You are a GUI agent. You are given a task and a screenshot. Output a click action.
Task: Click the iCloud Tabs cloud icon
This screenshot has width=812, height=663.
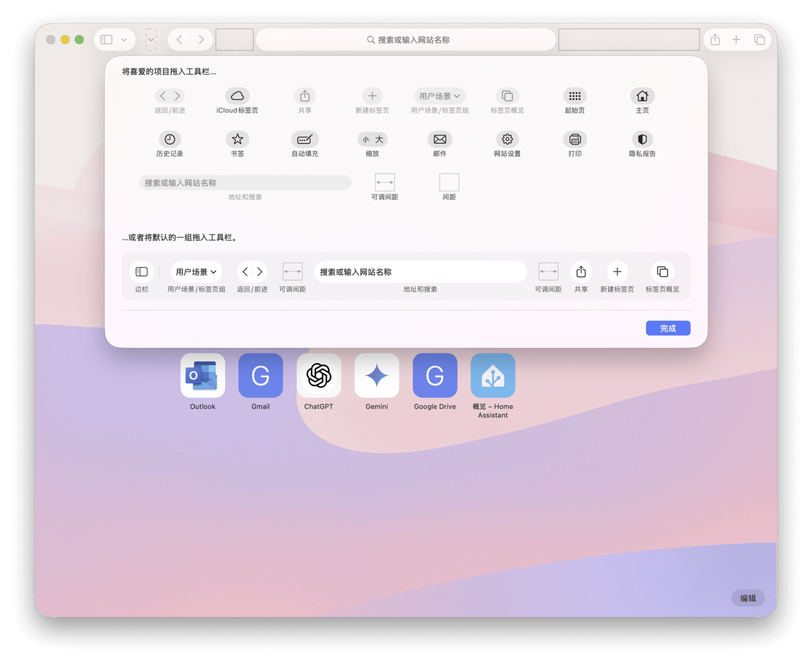coord(237,96)
